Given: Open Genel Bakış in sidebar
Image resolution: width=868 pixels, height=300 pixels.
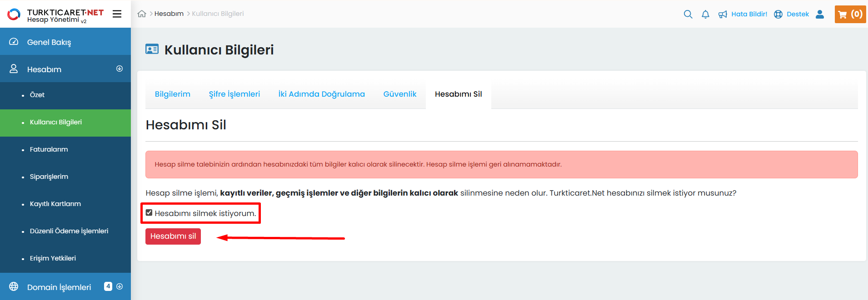Looking at the screenshot, I should pos(49,42).
